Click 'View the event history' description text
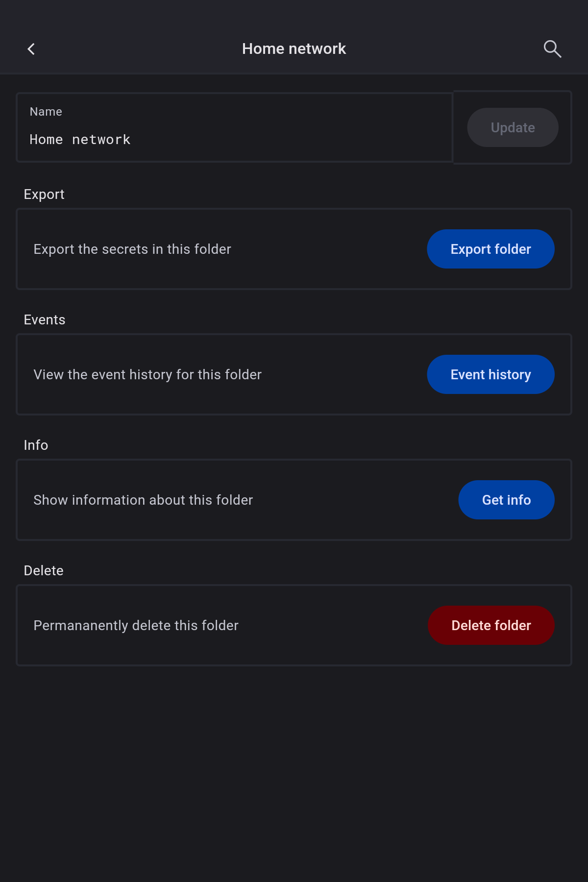This screenshot has width=588, height=882. (147, 375)
